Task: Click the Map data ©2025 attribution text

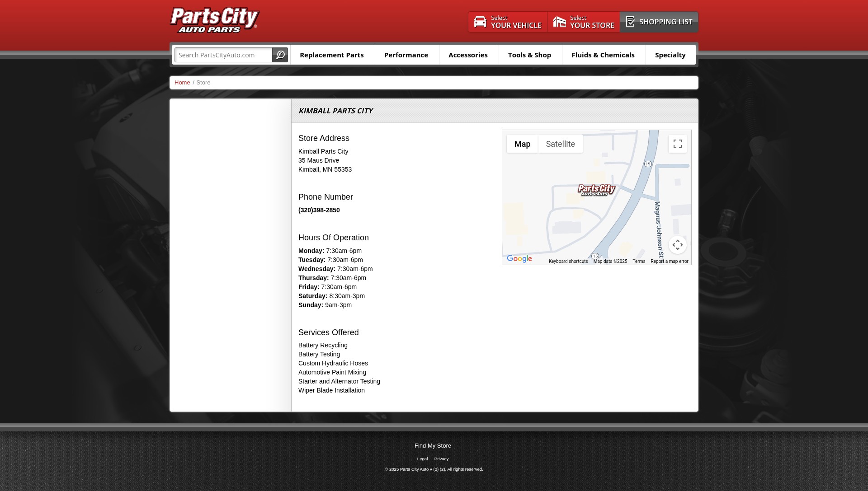Action: [x=610, y=261]
